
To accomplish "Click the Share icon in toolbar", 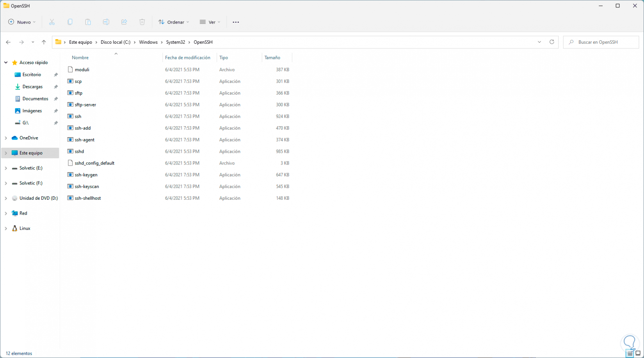I will pos(124,22).
